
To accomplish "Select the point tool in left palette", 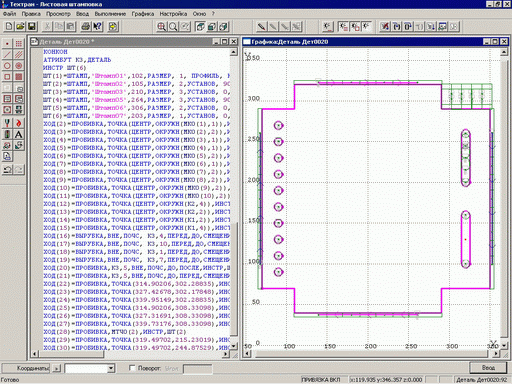I will (x=7, y=44).
